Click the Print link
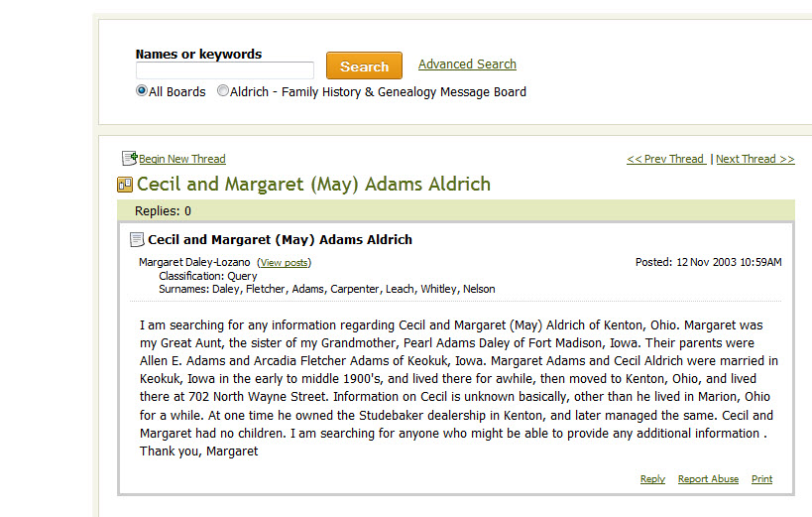Viewport: 812px width, 517px height. 761,479
